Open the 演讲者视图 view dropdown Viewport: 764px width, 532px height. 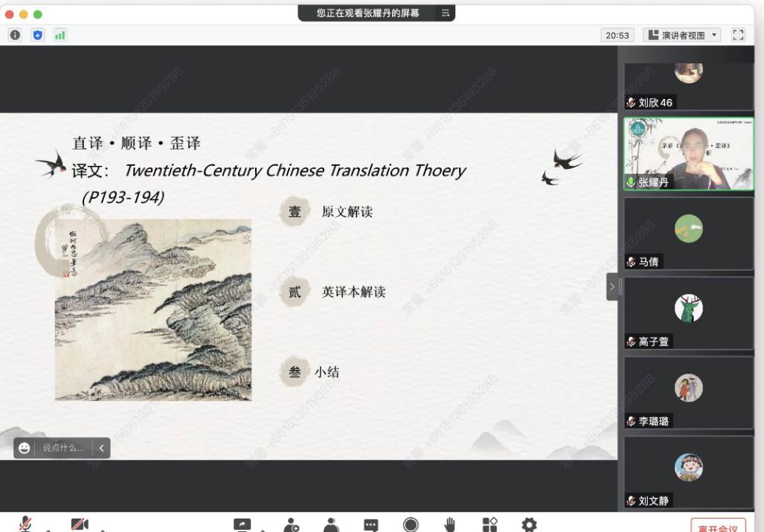tap(684, 35)
